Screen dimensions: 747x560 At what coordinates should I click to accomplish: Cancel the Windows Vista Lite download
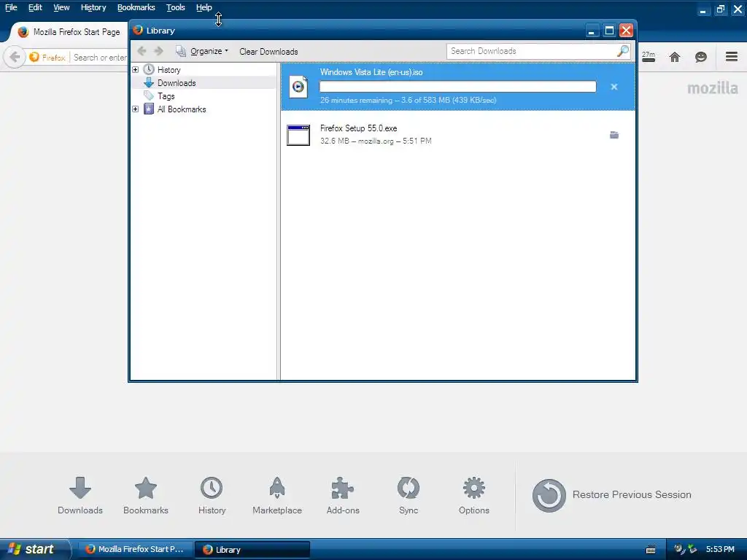tap(614, 87)
